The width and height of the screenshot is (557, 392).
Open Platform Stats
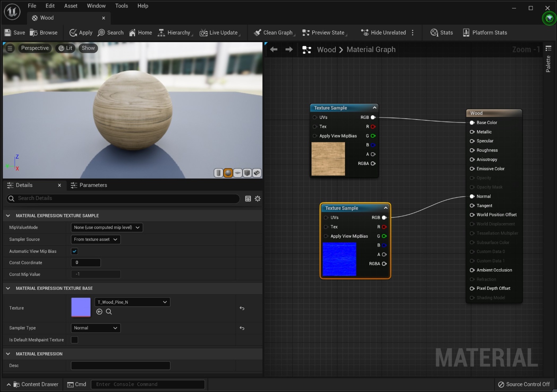tap(485, 33)
